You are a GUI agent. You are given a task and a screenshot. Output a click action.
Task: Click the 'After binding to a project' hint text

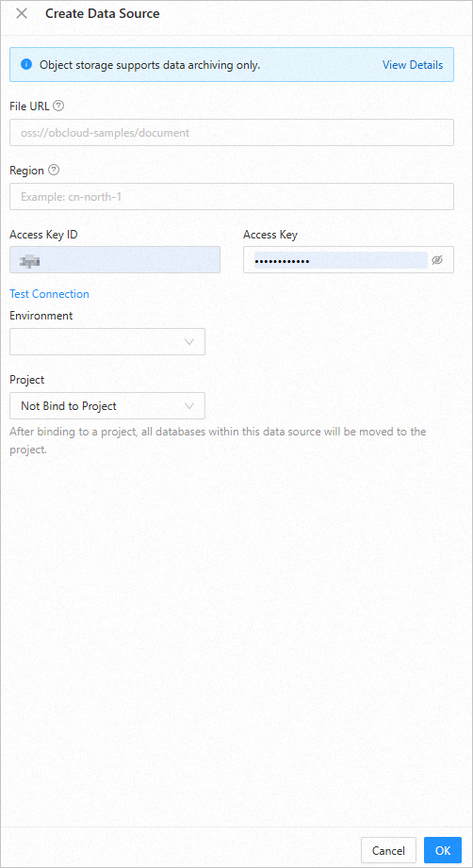coord(218,440)
